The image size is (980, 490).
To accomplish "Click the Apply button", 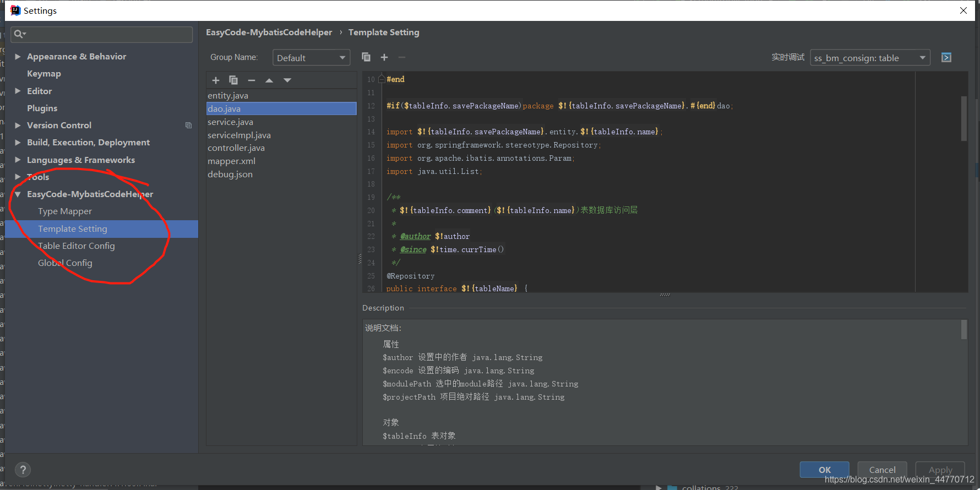I will click(x=940, y=470).
